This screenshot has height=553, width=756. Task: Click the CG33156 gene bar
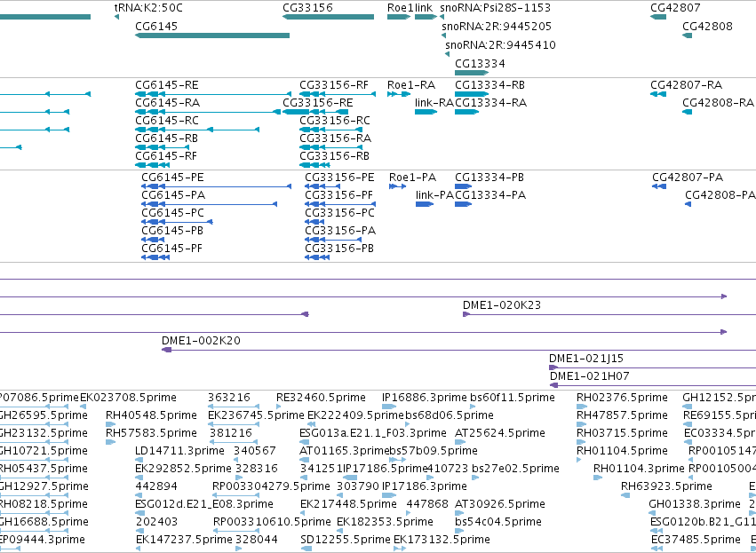329,17
